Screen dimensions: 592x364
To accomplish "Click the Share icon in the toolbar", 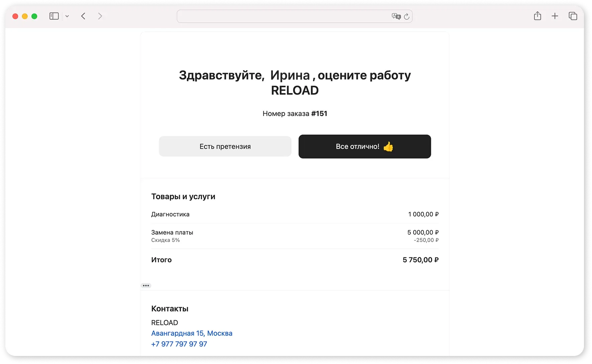I will pyautogui.click(x=537, y=16).
